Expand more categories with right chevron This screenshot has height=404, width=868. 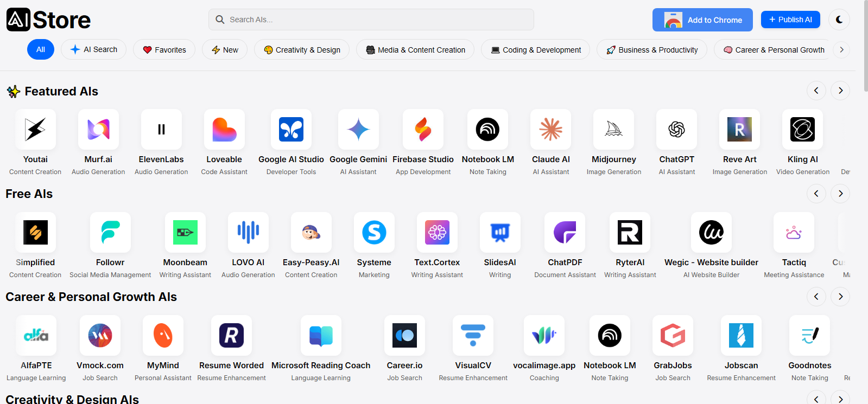pyautogui.click(x=841, y=49)
